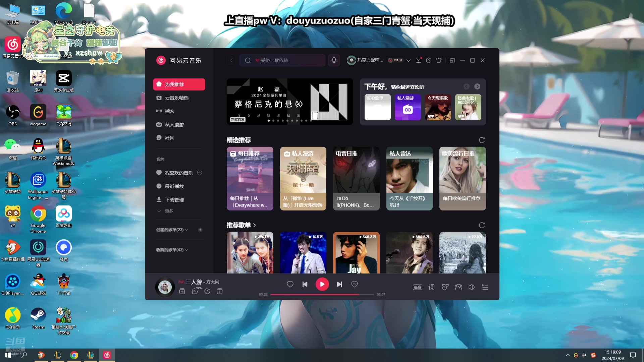Open the spinning album cover in player bar
This screenshot has width=644, height=362.
165,287
